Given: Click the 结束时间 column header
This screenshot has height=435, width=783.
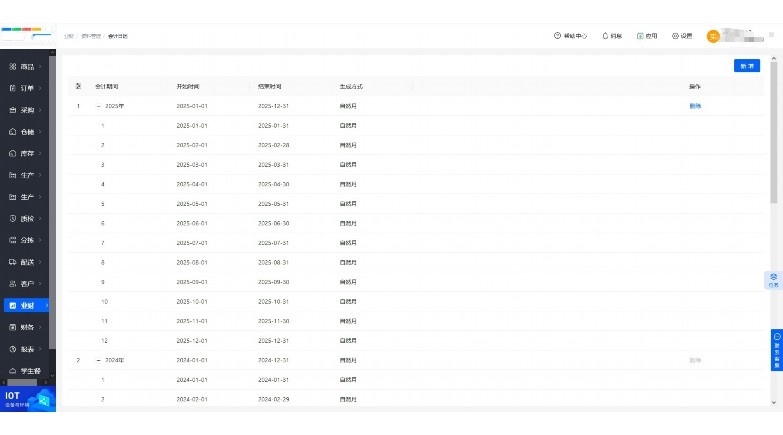Looking at the screenshot, I should click(x=270, y=86).
